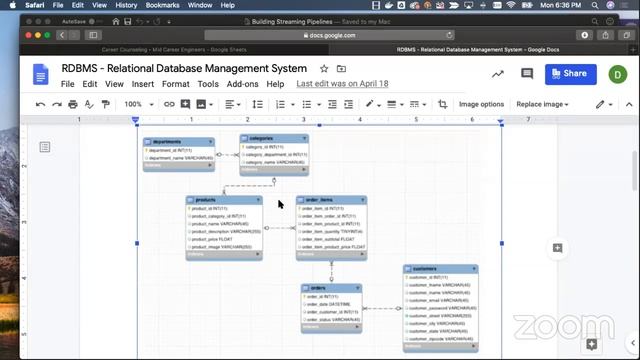640x360 pixels.
Task: Open the border dash dropdown
Action: [x=418, y=104]
